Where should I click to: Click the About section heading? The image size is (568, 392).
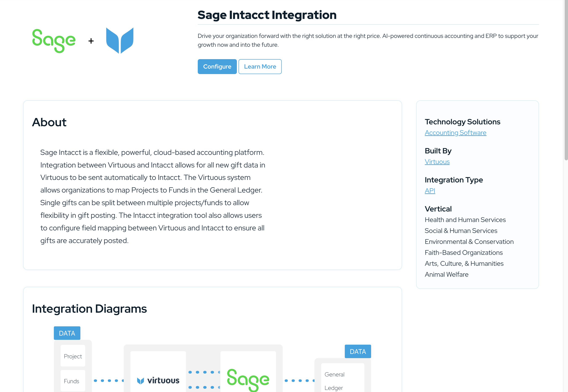click(x=49, y=122)
